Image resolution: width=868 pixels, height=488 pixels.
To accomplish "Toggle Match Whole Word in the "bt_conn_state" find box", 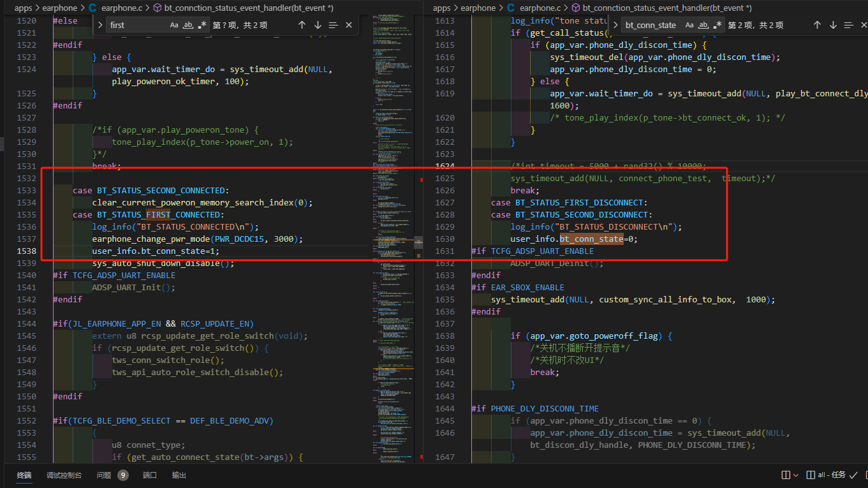I will [703, 25].
